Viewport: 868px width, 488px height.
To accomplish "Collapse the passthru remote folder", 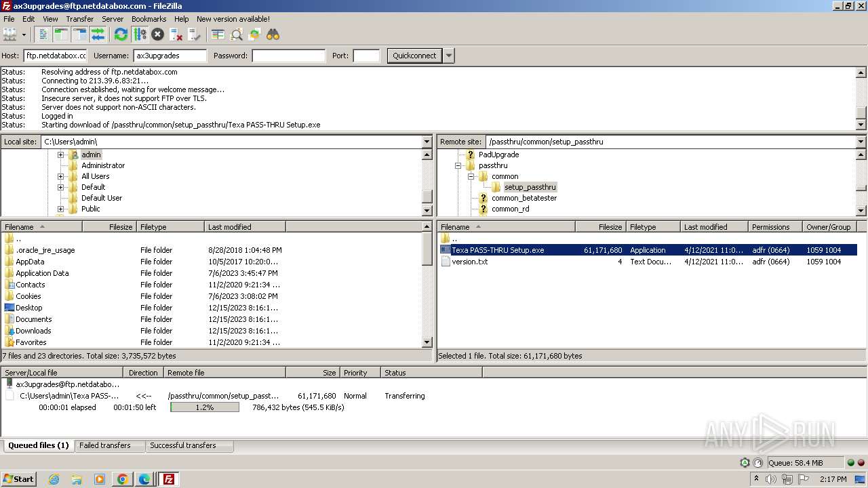I will pos(458,165).
